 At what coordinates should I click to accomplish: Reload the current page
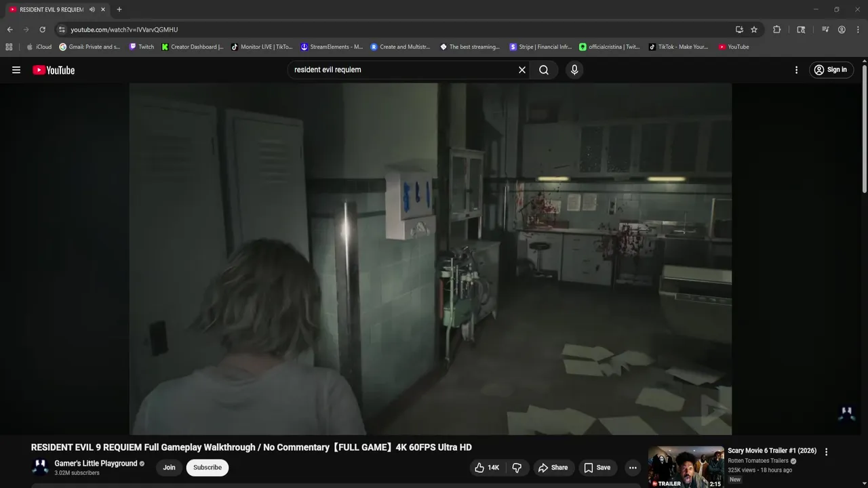click(x=42, y=30)
